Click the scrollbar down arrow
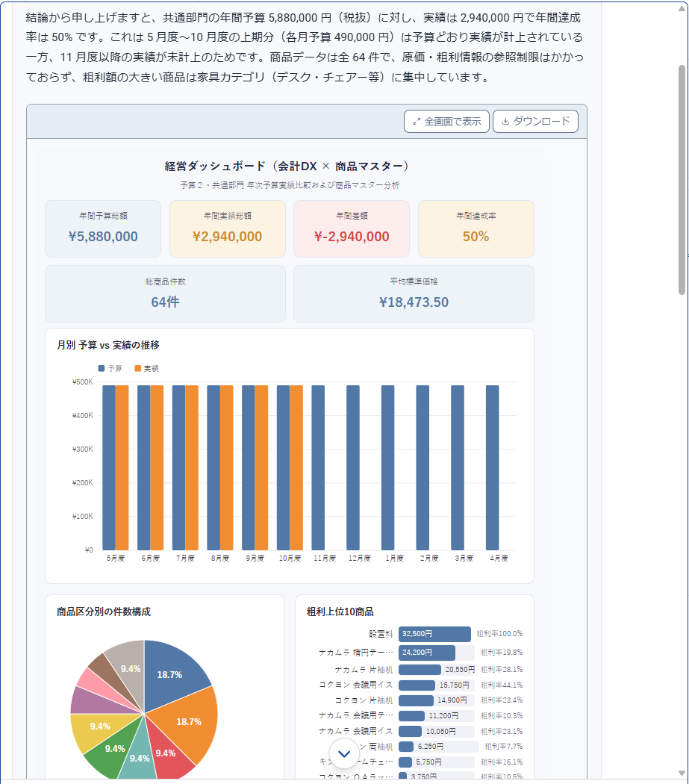The image size is (689, 784). pos(682,773)
